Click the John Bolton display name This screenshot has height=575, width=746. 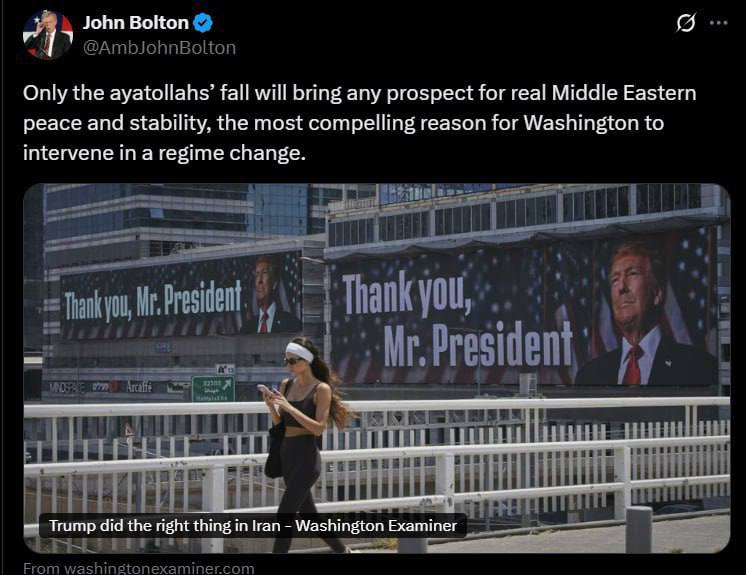click(135, 23)
